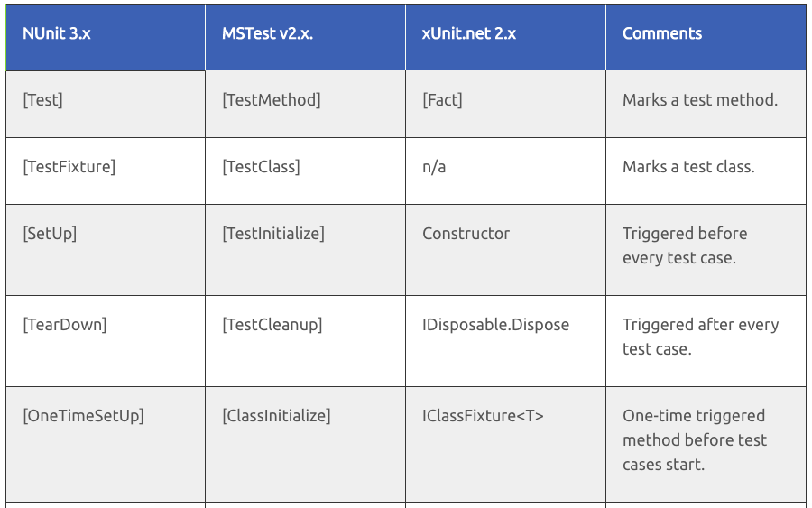
Task: Click the [TearDown] attribute cell
Action: [x=64, y=325]
